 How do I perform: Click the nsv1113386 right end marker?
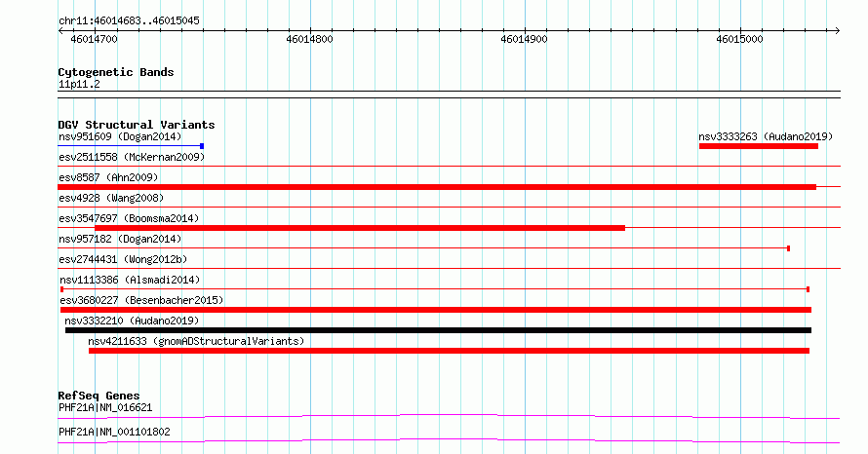pyautogui.click(x=809, y=289)
